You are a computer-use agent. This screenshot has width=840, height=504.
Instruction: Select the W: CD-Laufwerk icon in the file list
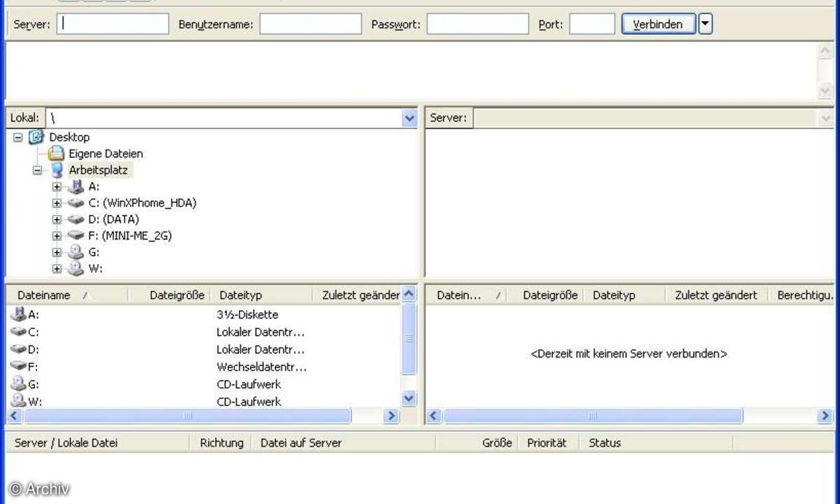click(19, 401)
